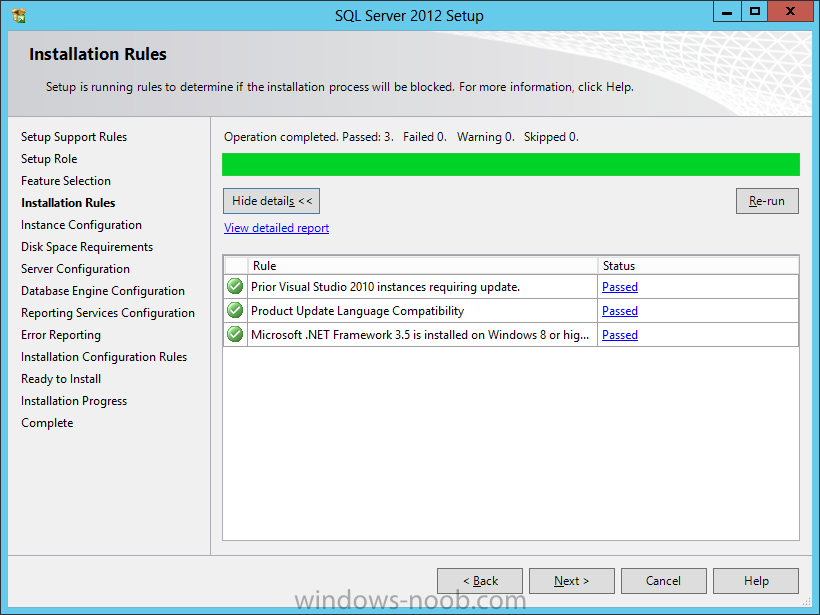Collapse the rule list with Hide details
820x615 pixels.
pos(271,201)
